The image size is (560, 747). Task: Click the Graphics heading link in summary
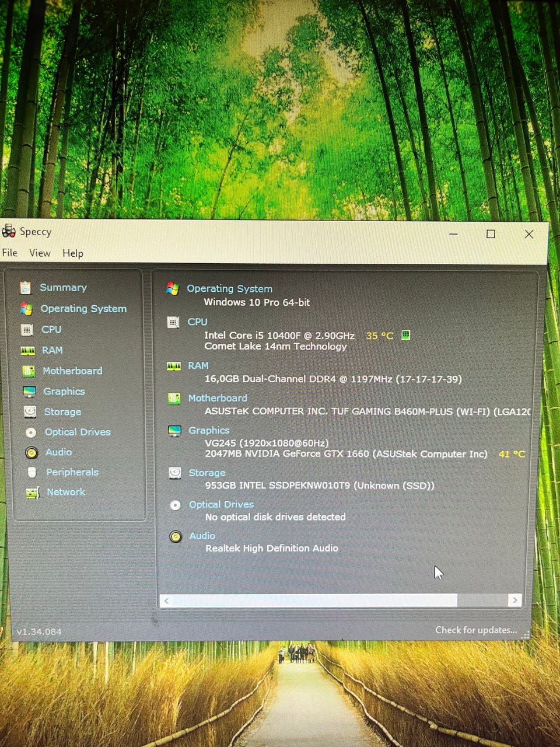coord(209,430)
